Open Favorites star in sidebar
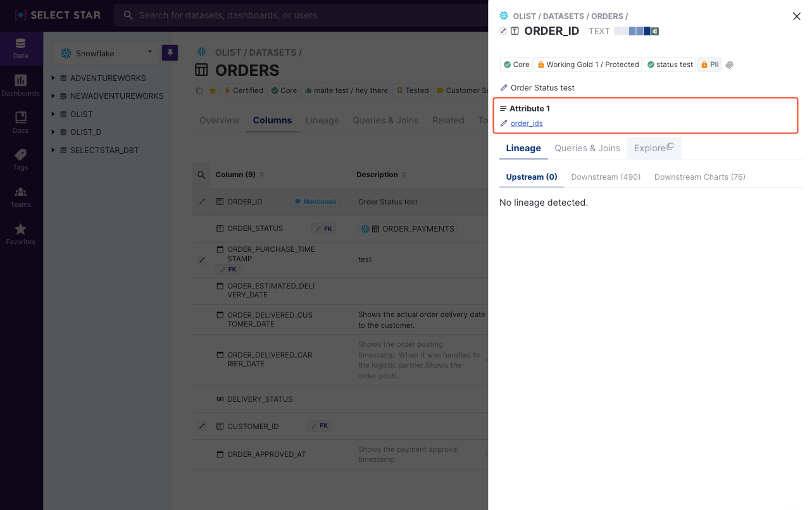Viewport: 812px width, 510px height. pos(20,233)
